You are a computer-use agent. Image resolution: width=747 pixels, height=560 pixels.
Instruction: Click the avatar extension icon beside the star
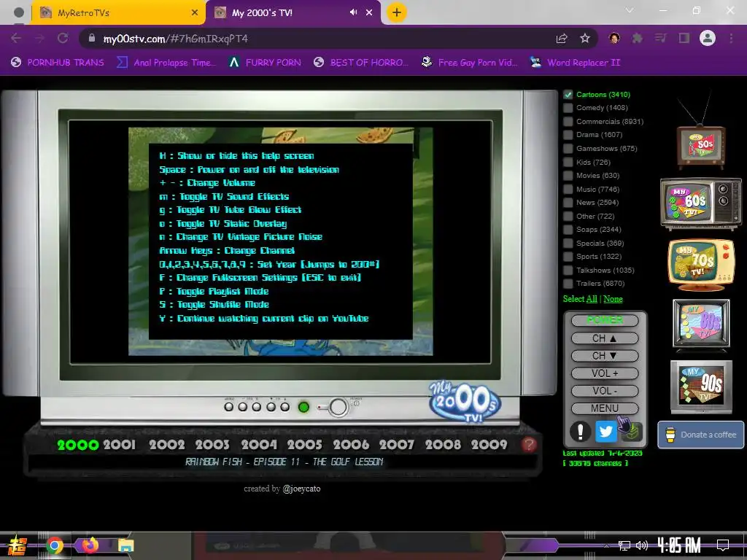tap(614, 39)
